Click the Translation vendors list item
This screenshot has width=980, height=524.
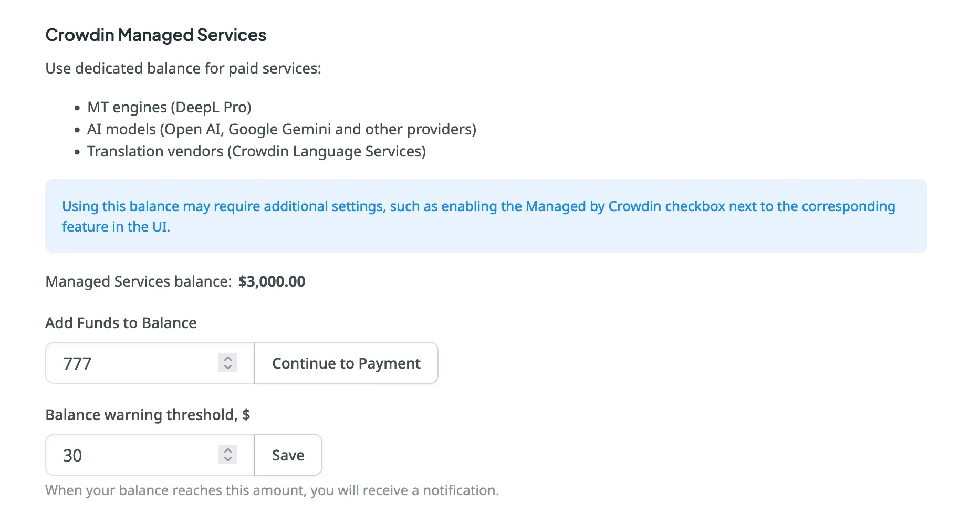point(256,152)
